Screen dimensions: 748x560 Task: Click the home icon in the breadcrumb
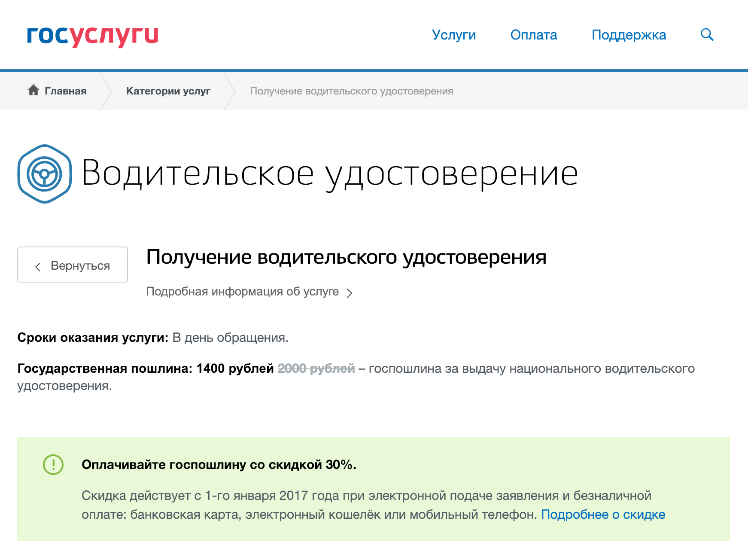tap(34, 90)
